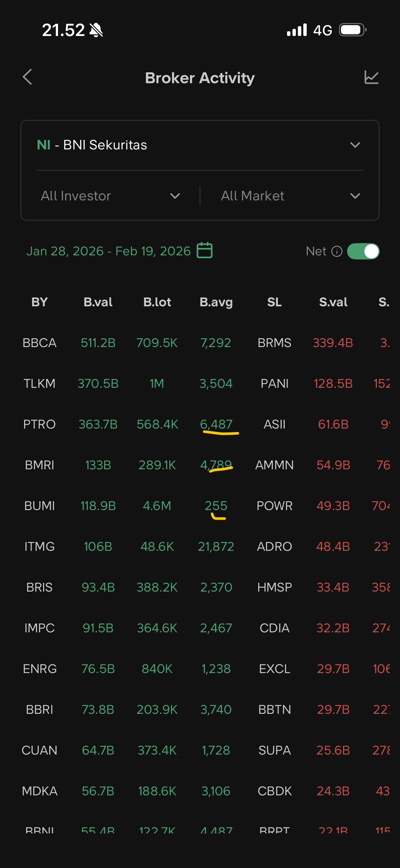
Task: Open the BRMS sell-side stock
Action: 274,343
